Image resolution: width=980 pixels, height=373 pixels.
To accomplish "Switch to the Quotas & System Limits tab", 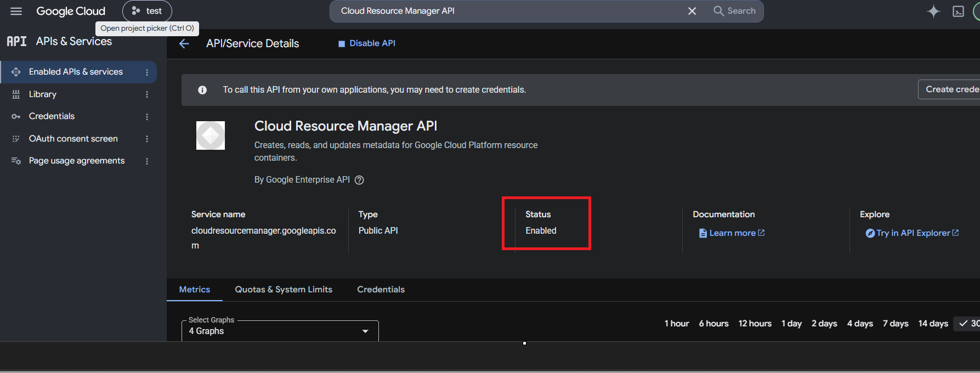I will point(284,290).
